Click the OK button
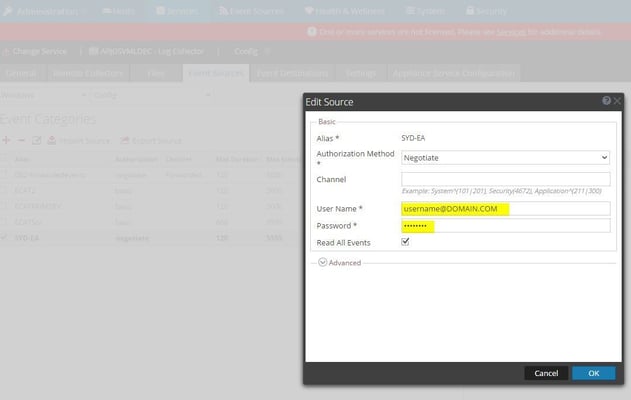The image size is (631, 400). click(594, 373)
